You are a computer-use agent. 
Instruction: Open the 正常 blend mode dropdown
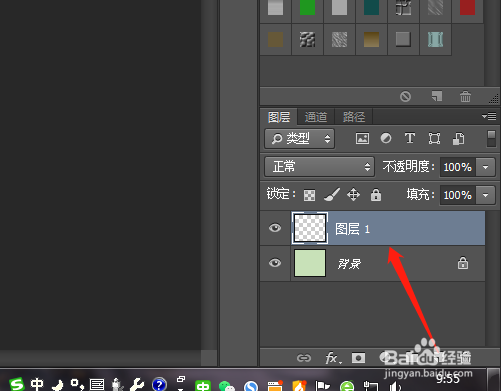[319, 167]
